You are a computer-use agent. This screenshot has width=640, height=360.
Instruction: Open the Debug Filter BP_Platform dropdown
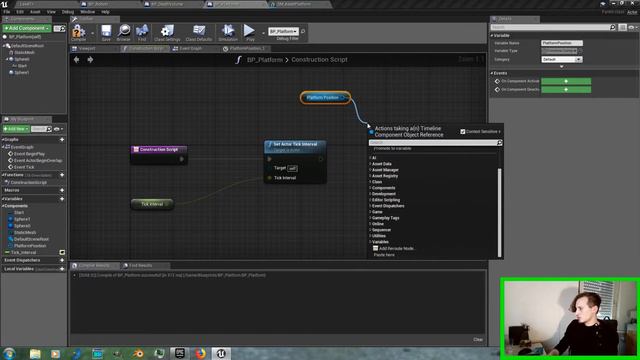click(283, 31)
